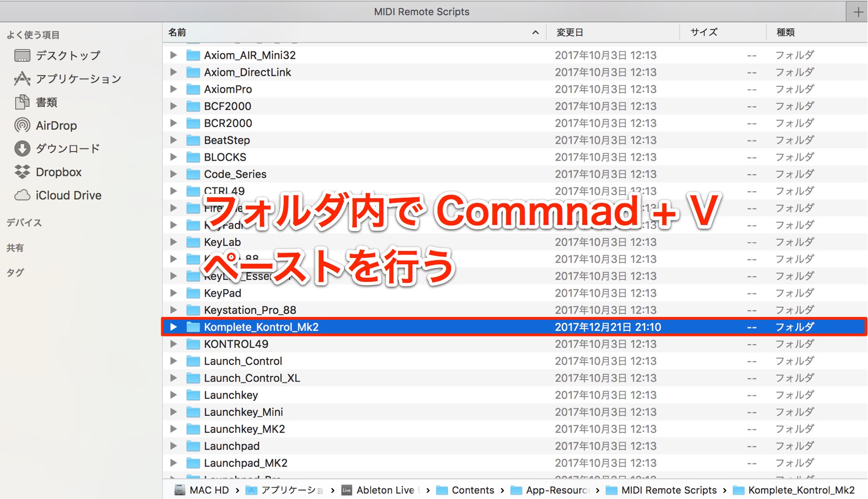The image size is (868, 499).
Task: Select the KeyLab folder icon
Action: pyautogui.click(x=193, y=242)
